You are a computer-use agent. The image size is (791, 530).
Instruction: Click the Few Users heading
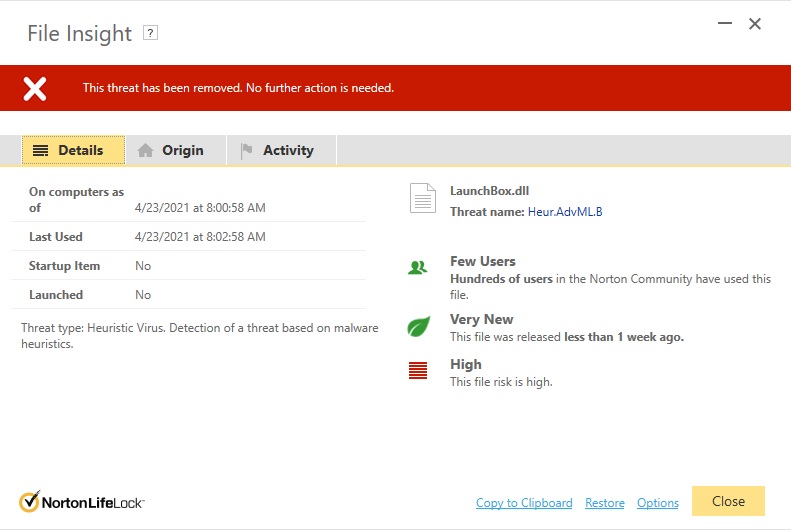pyautogui.click(x=483, y=261)
